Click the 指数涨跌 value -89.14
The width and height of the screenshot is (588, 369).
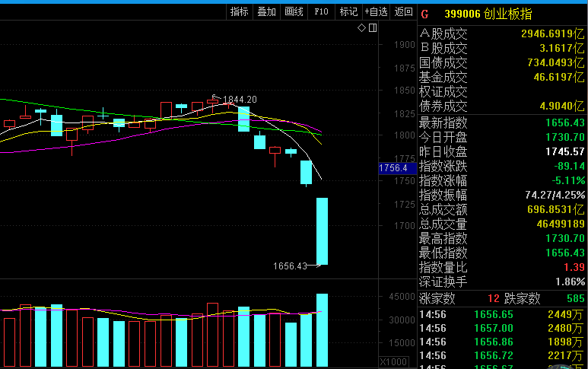pyautogui.click(x=569, y=166)
